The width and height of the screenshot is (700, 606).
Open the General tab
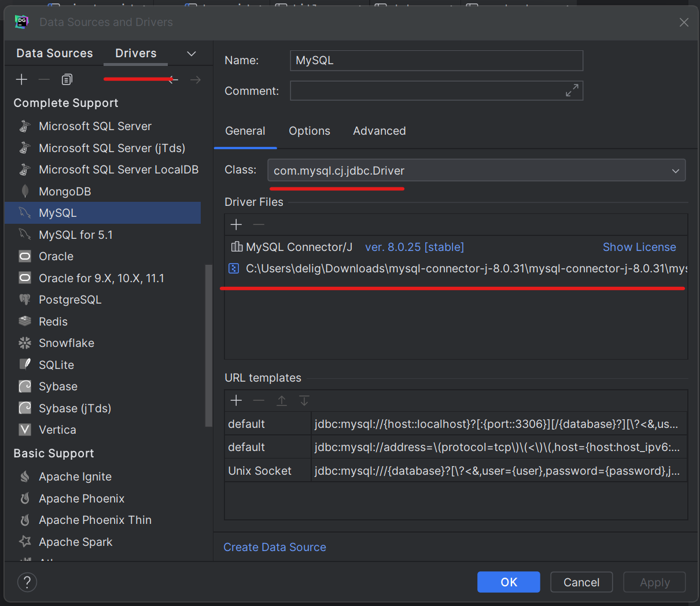(x=245, y=131)
